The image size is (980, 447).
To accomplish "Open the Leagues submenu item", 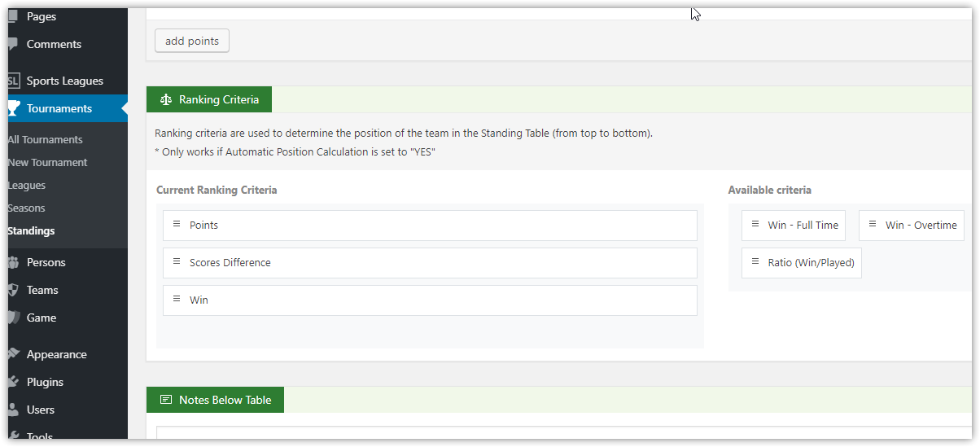I will 26,185.
